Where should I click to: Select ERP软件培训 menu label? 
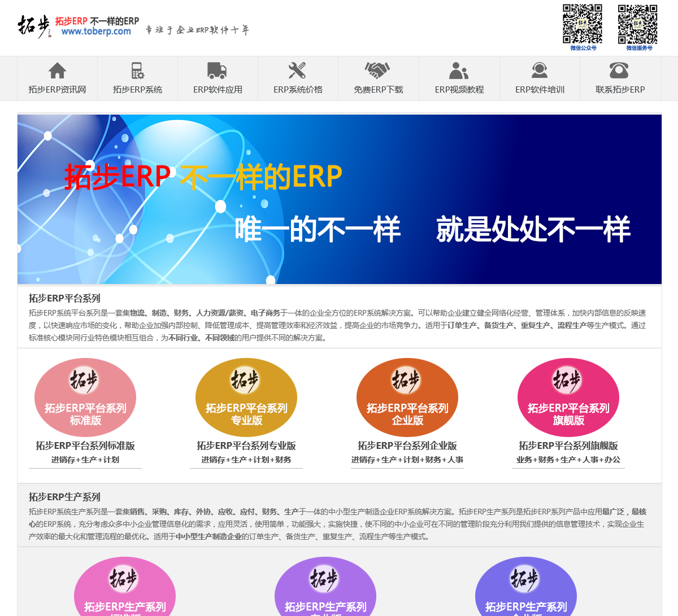click(x=540, y=89)
